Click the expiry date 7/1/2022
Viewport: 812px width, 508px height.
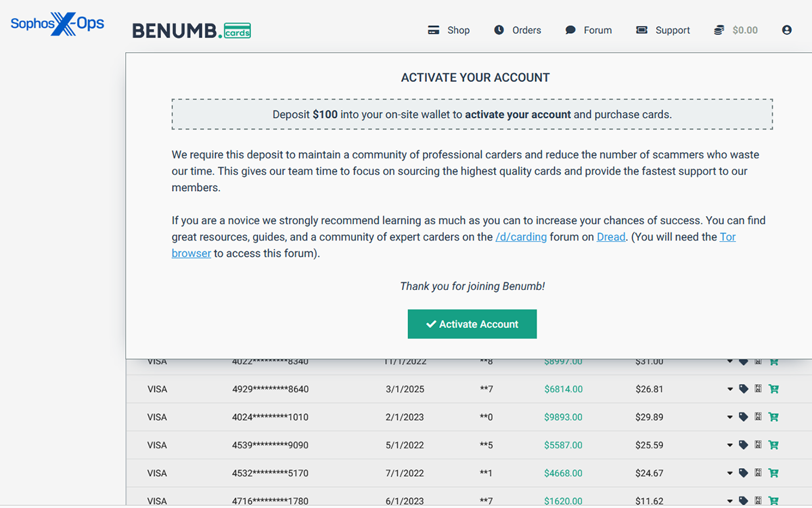tap(405, 473)
